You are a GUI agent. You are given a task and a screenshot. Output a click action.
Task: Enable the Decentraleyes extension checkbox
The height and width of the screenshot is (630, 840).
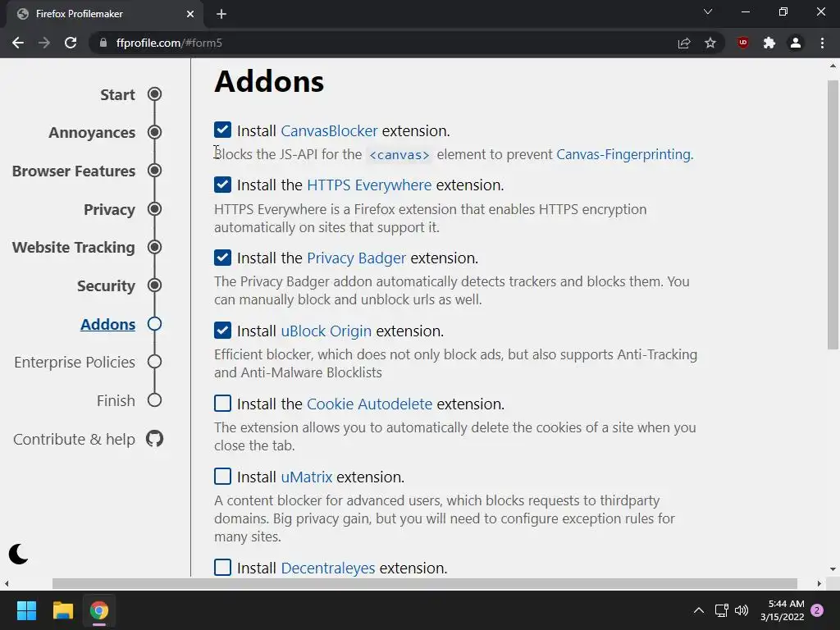[x=222, y=568]
